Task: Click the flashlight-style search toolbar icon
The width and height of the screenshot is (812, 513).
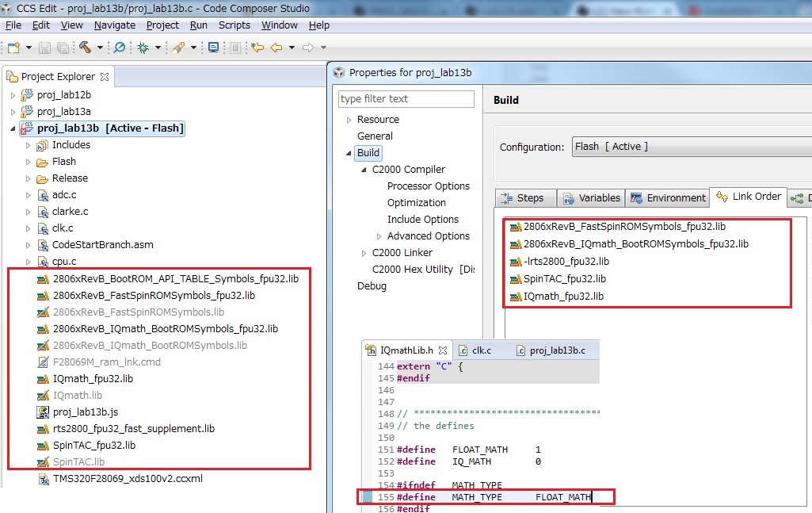Action: (x=179, y=48)
